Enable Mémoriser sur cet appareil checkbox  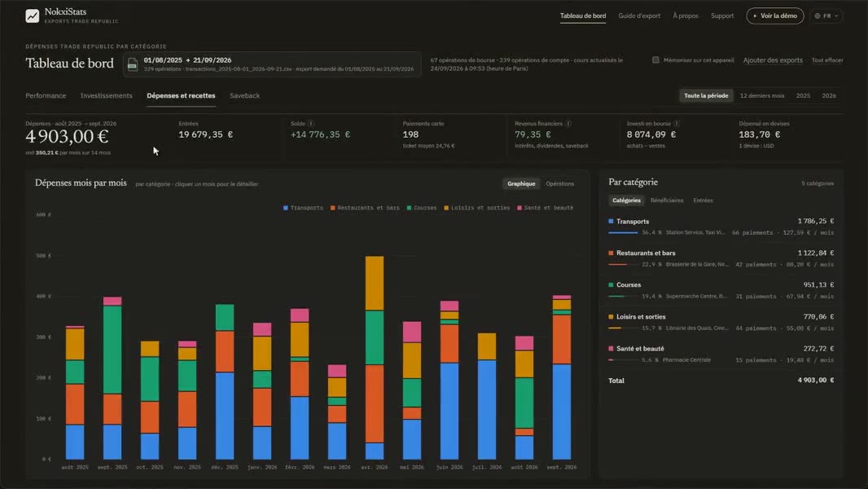point(655,59)
